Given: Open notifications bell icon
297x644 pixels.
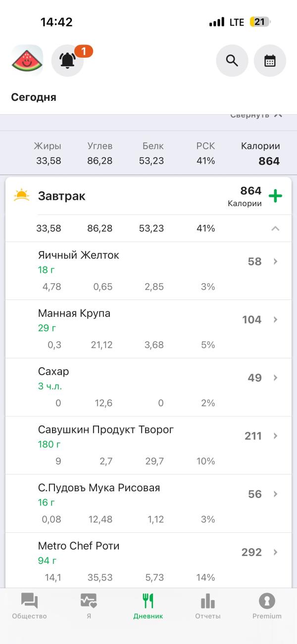Looking at the screenshot, I should (68, 61).
